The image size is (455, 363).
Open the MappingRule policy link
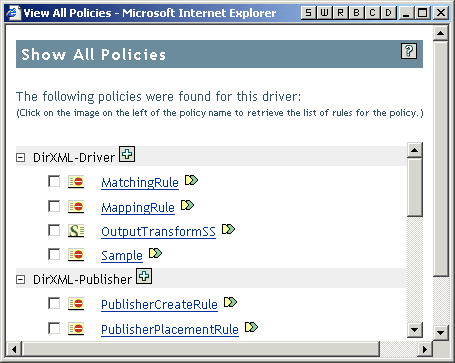(x=138, y=207)
